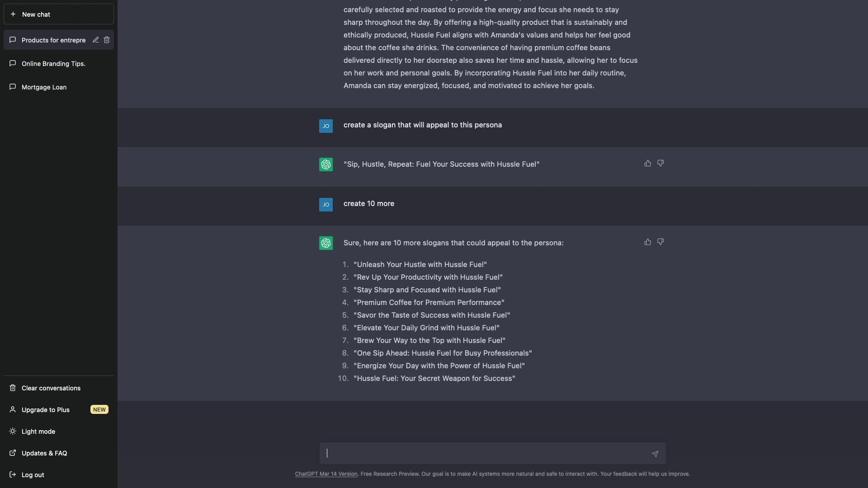This screenshot has width=868, height=488.
Task: Click the ChatGPT logo avatar on slogan reply
Action: pyautogui.click(x=326, y=164)
